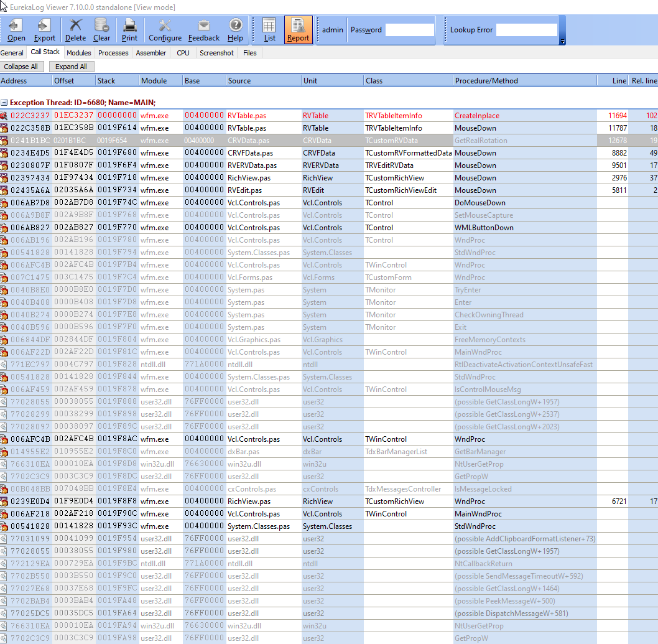
Task: Select the GetRealRotation highlighted row
Action: pyautogui.click(x=329, y=141)
